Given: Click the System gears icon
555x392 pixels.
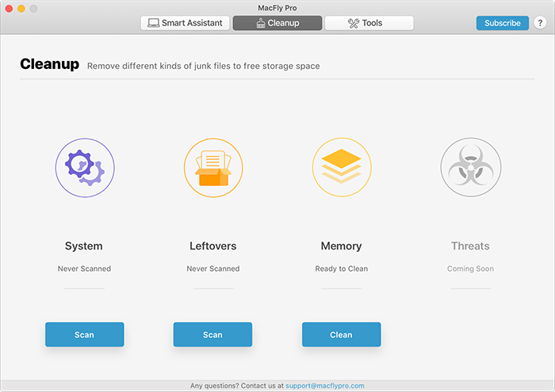Looking at the screenshot, I should (x=85, y=168).
